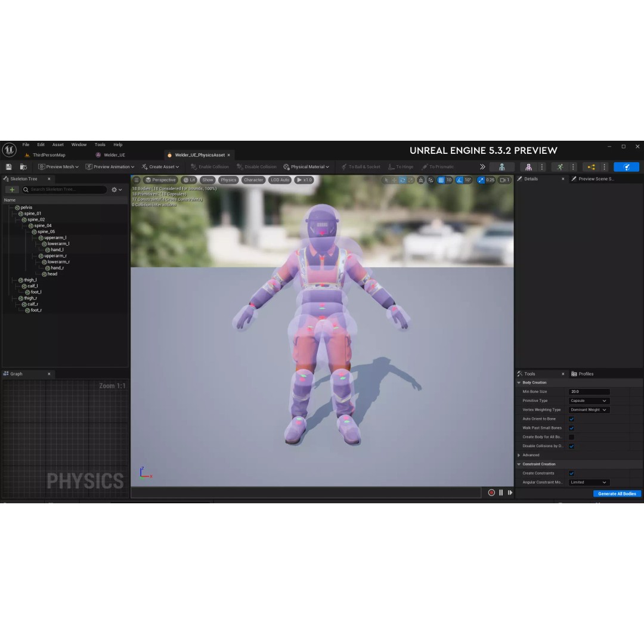Click the green plus add button in Skeleton Tree

point(12,190)
